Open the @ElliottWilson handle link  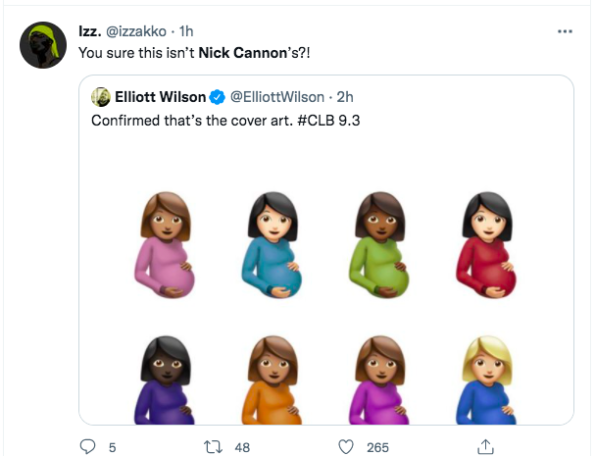277,97
